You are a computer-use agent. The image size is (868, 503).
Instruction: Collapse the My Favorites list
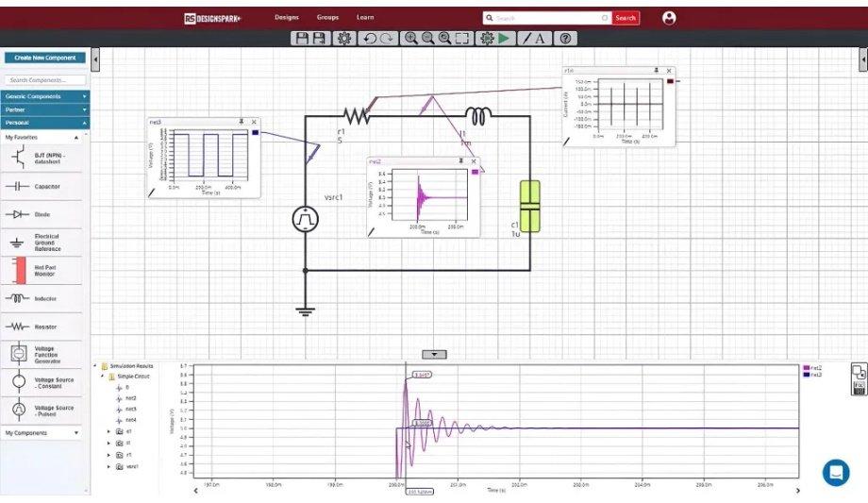pos(76,138)
